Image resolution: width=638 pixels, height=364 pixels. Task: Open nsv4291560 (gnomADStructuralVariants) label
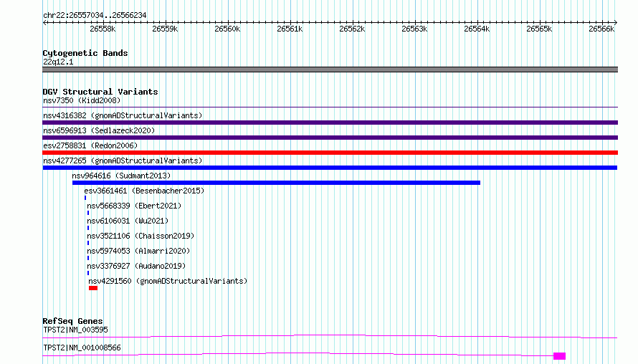pos(168,281)
